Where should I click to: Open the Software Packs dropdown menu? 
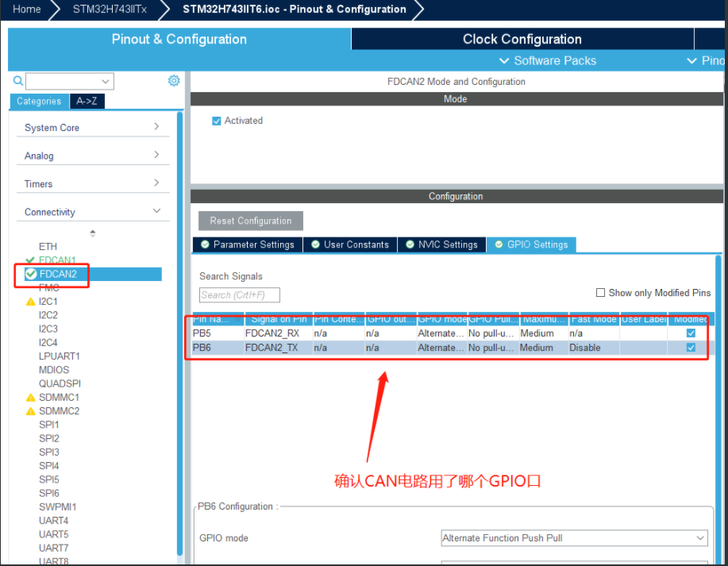[x=548, y=61]
